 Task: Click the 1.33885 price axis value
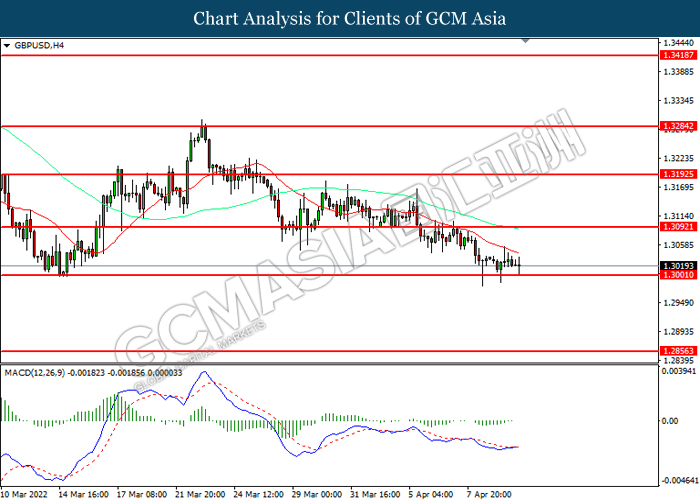pos(679,71)
